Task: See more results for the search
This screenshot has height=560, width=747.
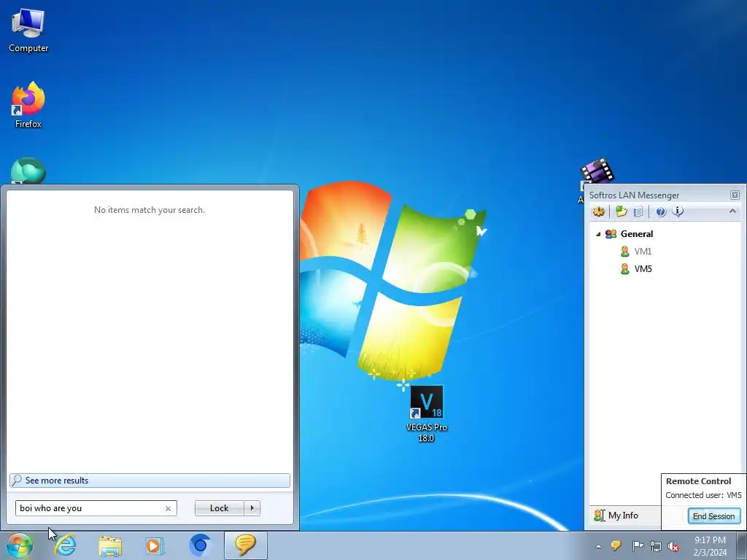Action: point(150,481)
